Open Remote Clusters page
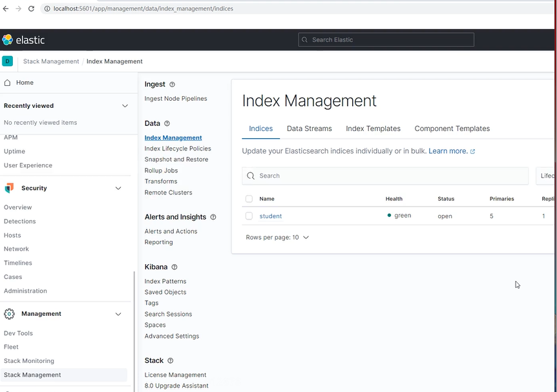 (169, 192)
